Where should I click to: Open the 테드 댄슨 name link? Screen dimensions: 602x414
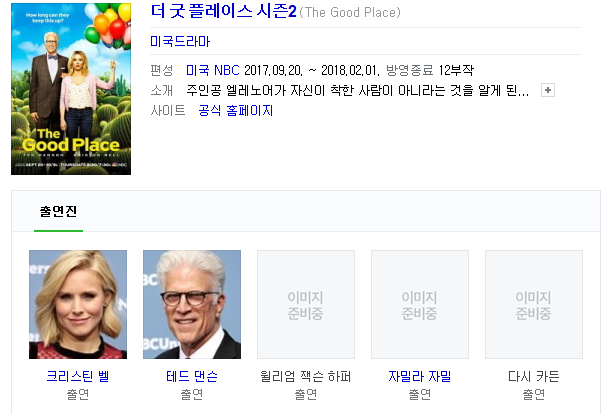click(192, 376)
